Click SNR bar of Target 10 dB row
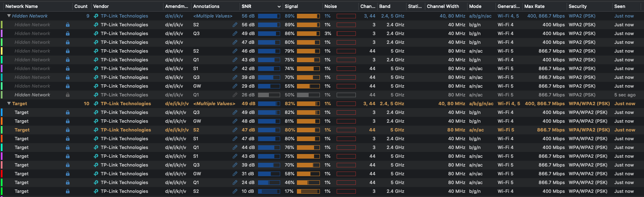Viewport: 644px width, 197px height. (269, 191)
